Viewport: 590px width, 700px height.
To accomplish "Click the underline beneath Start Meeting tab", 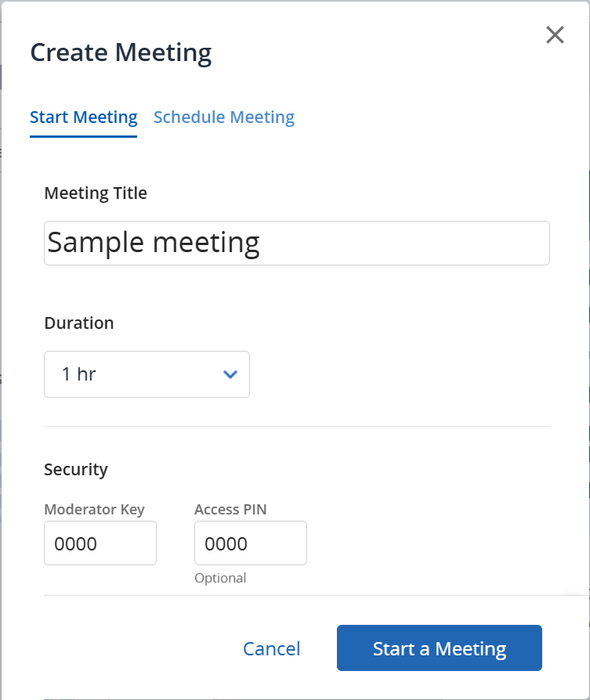I will tap(83, 136).
